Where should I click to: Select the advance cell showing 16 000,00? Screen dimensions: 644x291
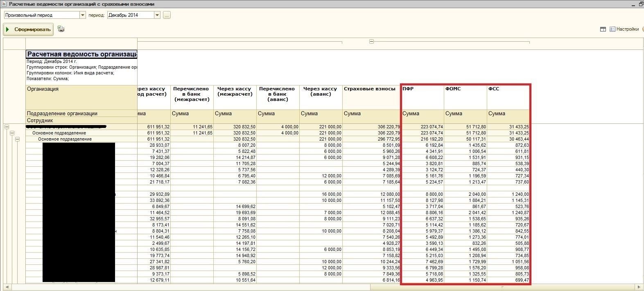pyautogui.click(x=321, y=195)
